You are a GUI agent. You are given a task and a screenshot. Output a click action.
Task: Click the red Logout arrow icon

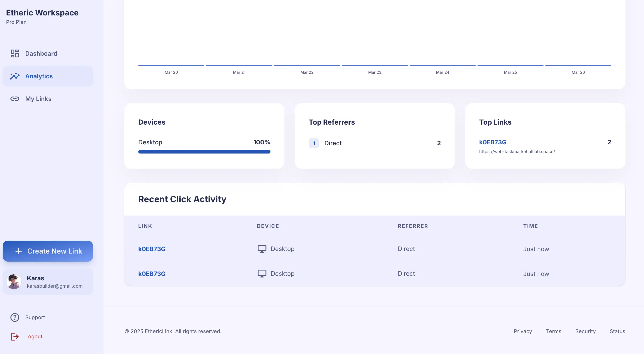[x=15, y=337]
